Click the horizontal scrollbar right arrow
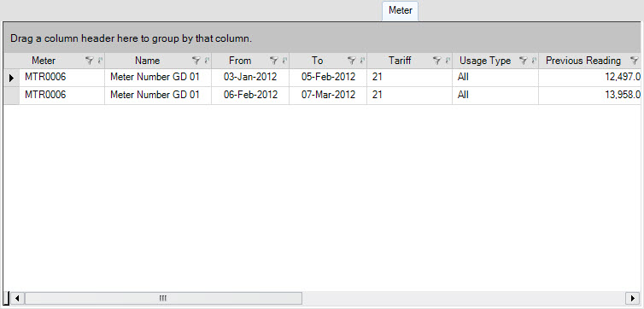Screen dimensions: 644x309 pyautogui.click(x=632, y=298)
